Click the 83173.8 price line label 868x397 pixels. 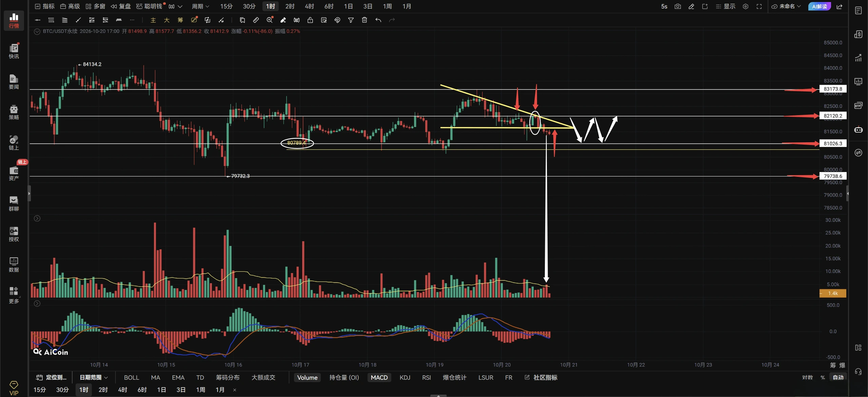click(833, 89)
